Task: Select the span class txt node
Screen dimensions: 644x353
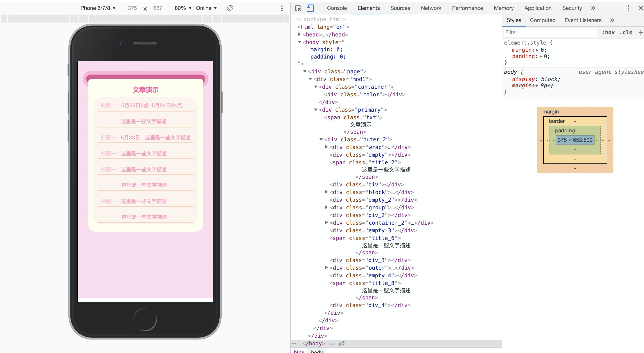Action: [x=353, y=117]
